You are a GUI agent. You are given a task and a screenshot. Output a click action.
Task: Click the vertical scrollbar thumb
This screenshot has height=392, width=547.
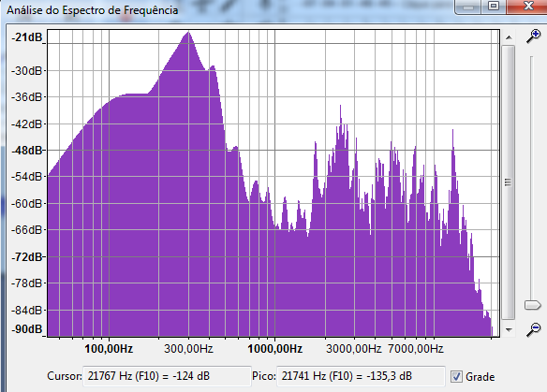click(x=509, y=181)
